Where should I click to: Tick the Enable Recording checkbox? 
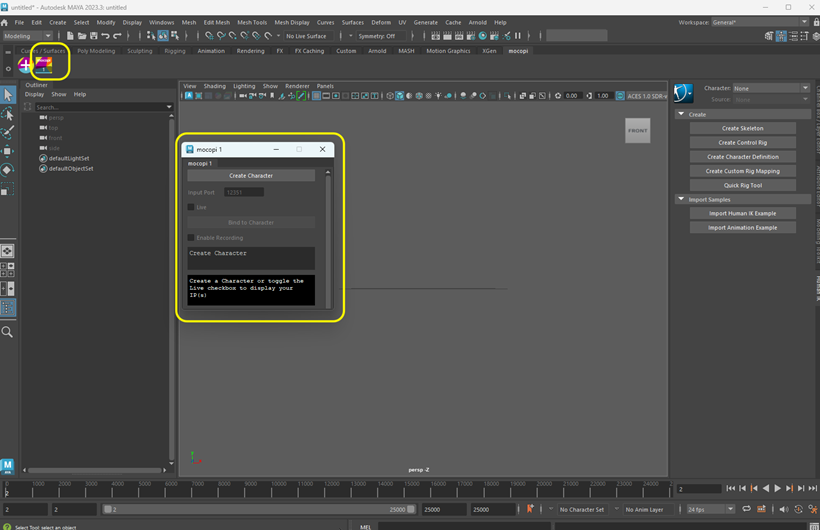(192, 238)
